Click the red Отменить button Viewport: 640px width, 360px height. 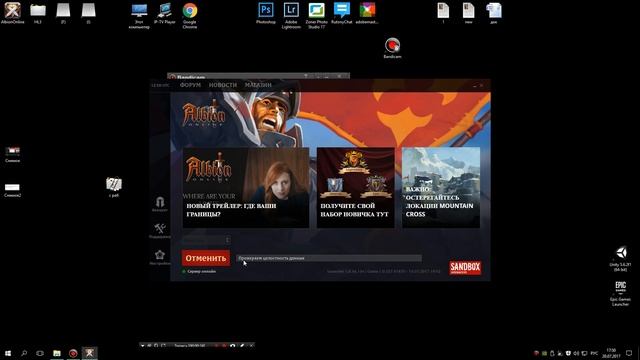pos(206,258)
